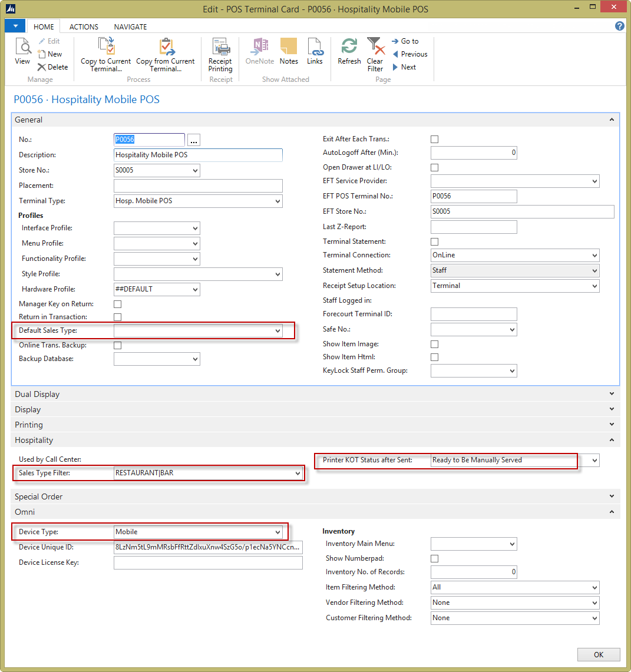This screenshot has height=672, width=631.
Task: Click the Clear Filter icon
Action: 375,47
